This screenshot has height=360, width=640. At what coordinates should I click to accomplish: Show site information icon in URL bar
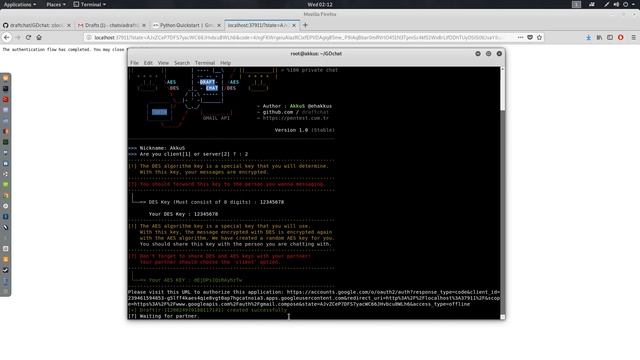coord(89,38)
